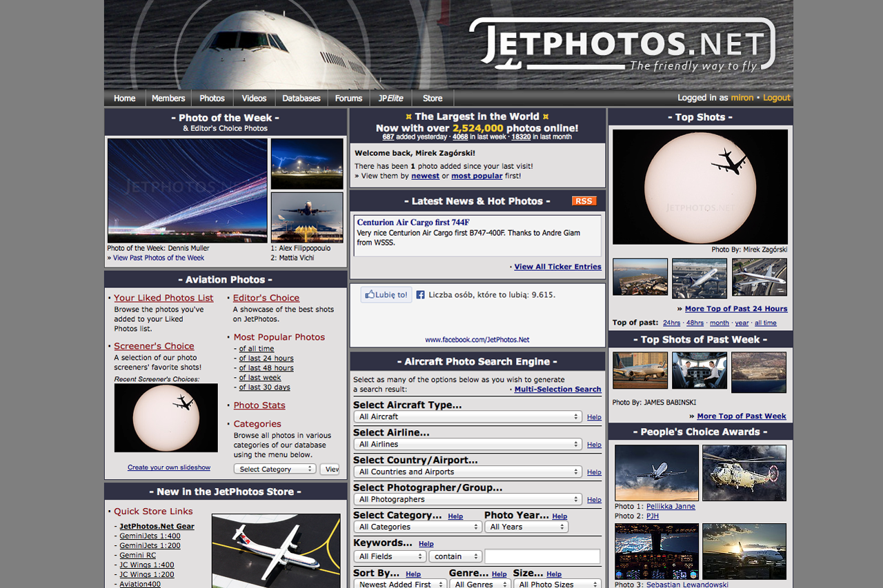The height and width of the screenshot is (588, 883).
Task: Select the all time top of past link
Action: tap(765, 323)
